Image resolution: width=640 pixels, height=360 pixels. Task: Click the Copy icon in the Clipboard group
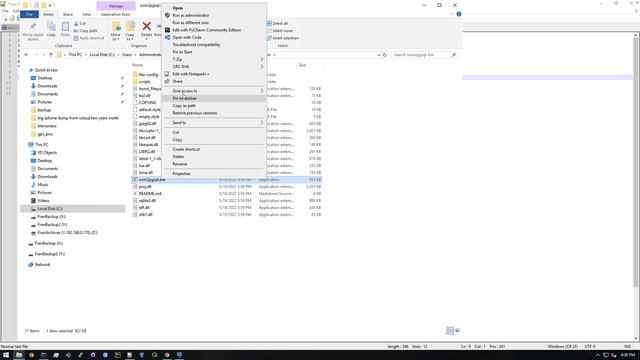pos(51,30)
